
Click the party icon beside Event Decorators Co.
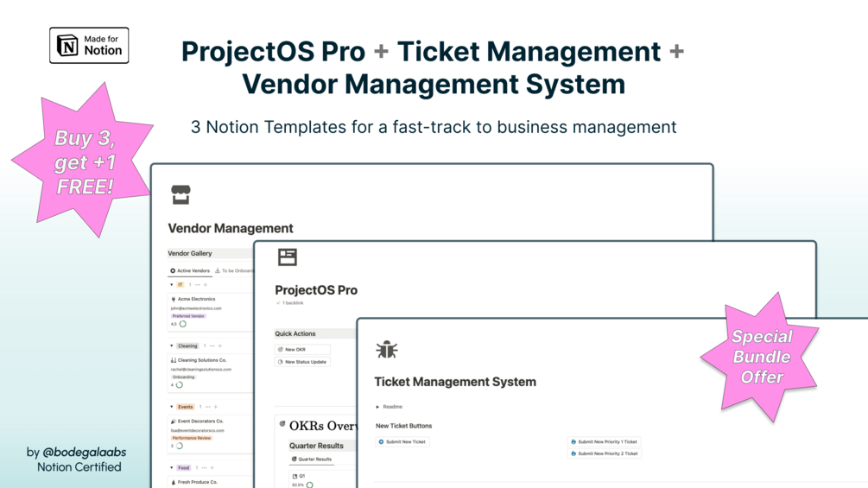(x=174, y=421)
